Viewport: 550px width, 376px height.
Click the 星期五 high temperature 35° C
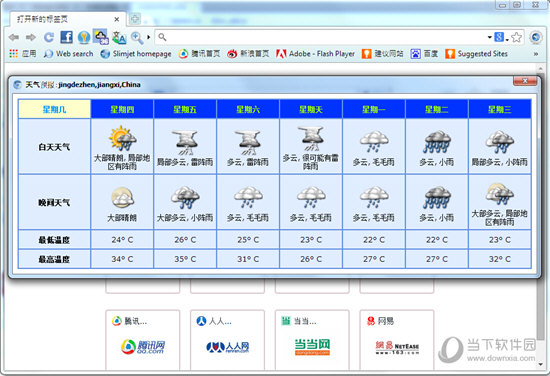[x=185, y=259]
